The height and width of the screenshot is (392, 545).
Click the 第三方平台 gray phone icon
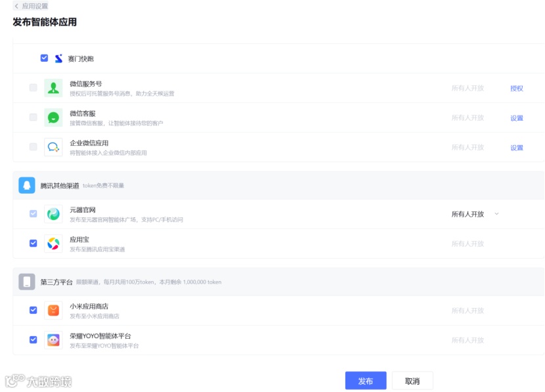point(27,282)
